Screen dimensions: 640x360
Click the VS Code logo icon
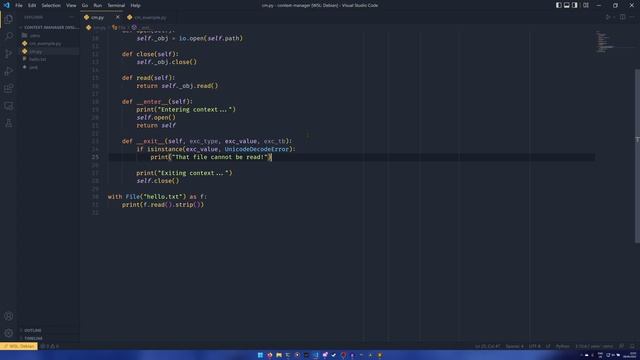tap(6, 5)
